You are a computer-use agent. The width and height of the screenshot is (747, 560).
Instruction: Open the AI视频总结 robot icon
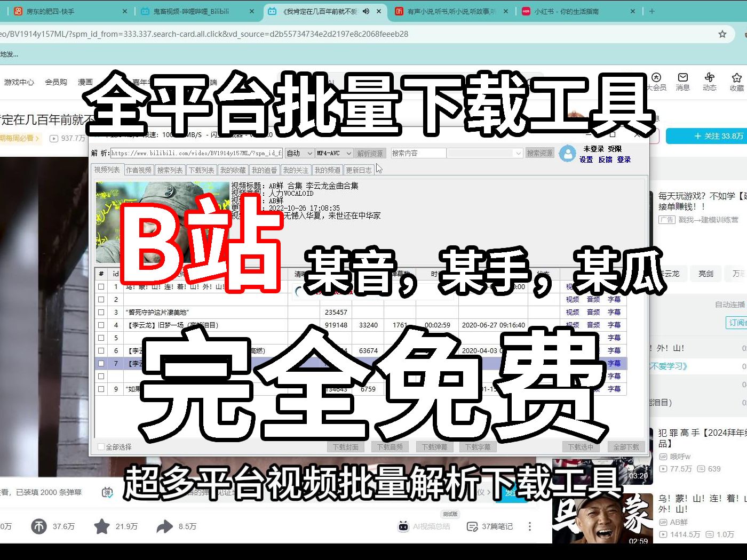click(403, 526)
